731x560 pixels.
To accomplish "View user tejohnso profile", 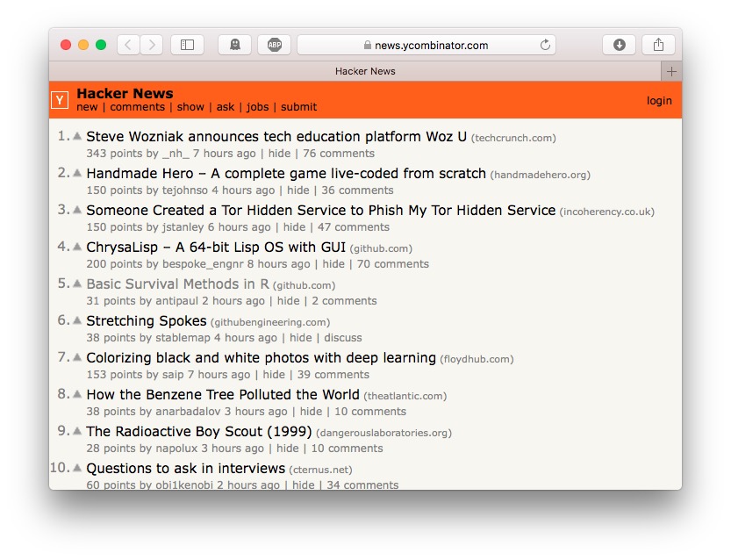I will pyautogui.click(x=184, y=190).
